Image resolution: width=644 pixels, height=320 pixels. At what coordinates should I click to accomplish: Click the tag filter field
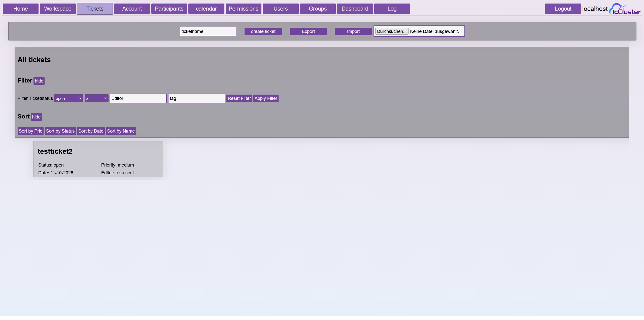pos(196,98)
